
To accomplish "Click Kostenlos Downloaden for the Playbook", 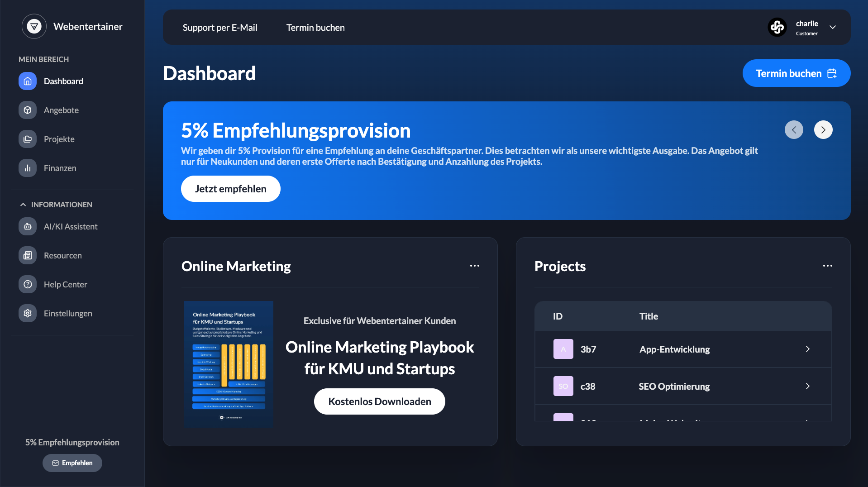I will (379, 401).
